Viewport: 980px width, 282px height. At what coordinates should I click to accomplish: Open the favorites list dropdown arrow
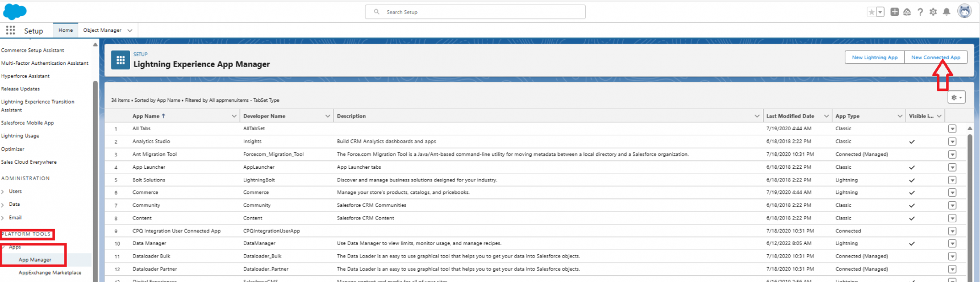(881, 12)
